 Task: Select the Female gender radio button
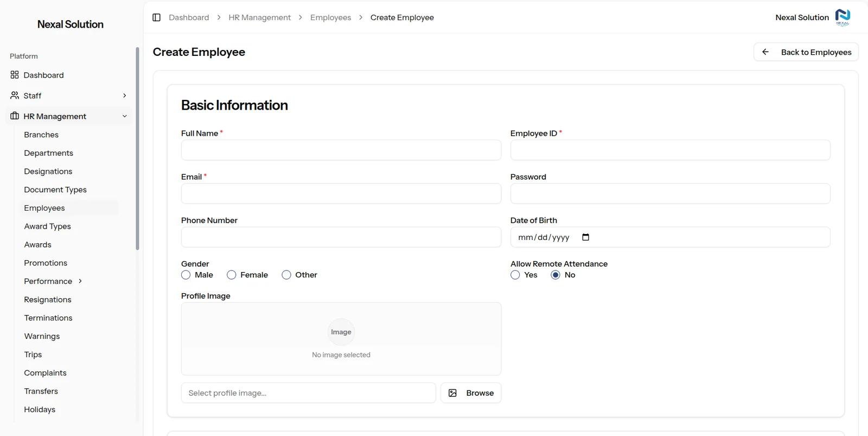[231, 275]
